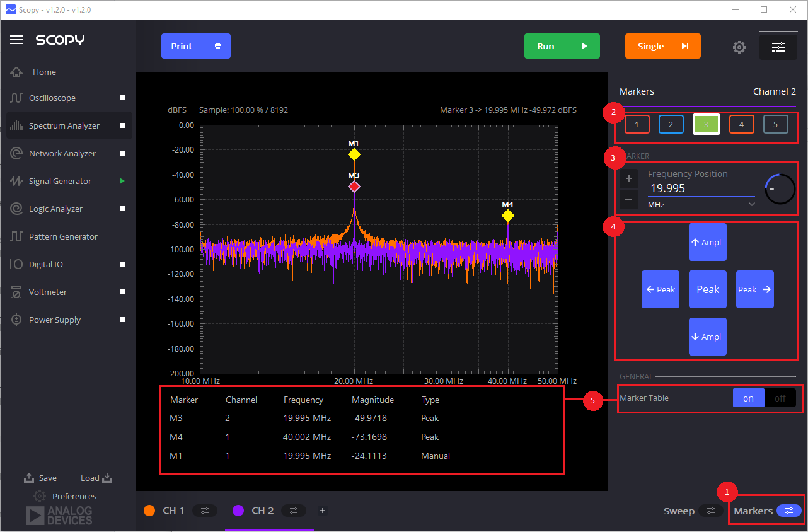Turn Marker Table off
This screenshot has width=808, height=532.
pyautogui.click(x=780, y=398)
